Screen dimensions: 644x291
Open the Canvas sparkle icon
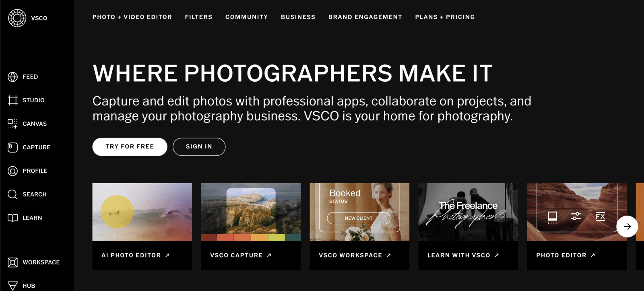pos(13,124)
